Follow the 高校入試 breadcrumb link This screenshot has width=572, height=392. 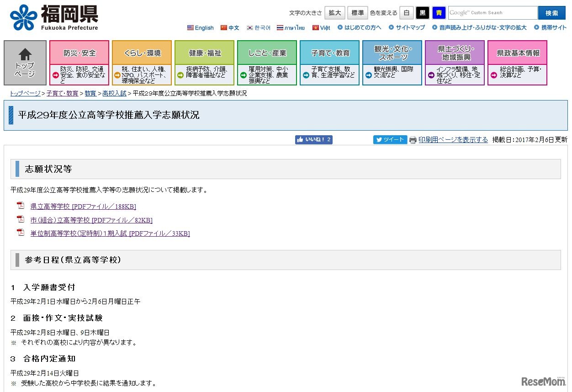(114, 93)
